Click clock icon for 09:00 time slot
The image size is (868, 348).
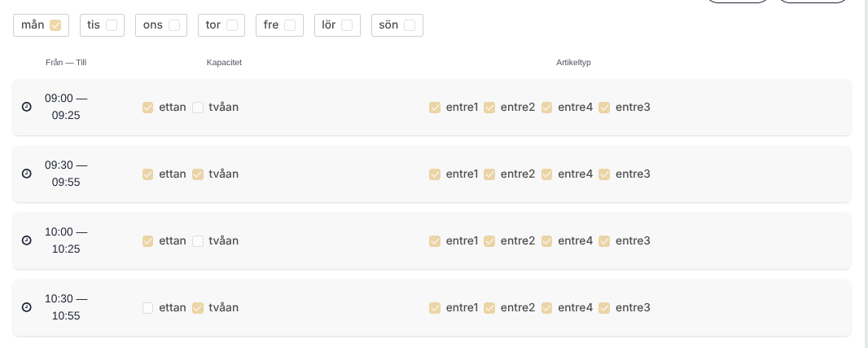point(26,107)
